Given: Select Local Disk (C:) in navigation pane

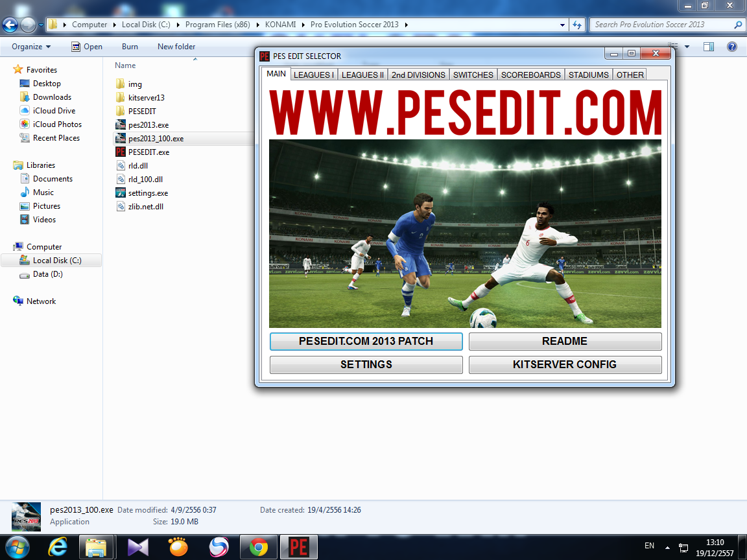Looking at the screenshot, I should [x=51, y=261].
